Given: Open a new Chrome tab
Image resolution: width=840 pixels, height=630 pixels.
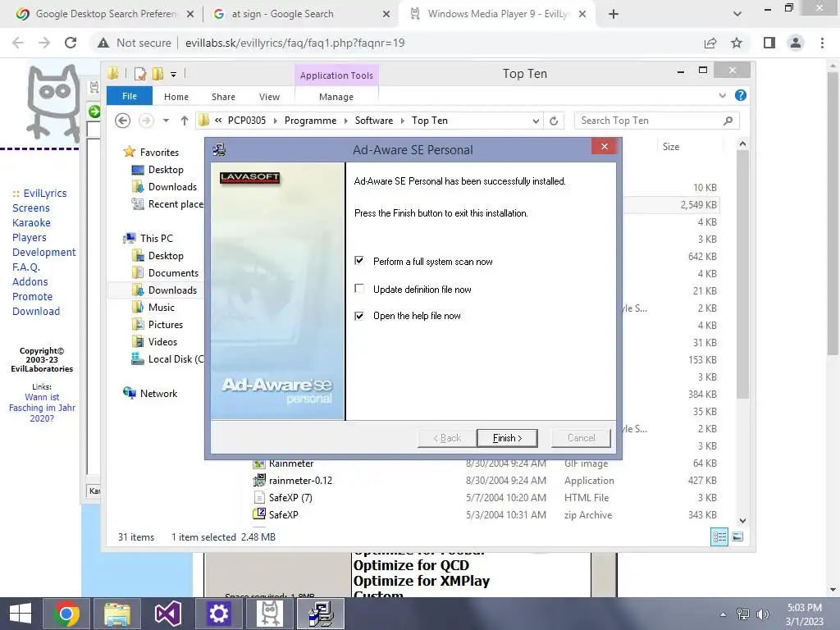Looking at the screenshot, I should 614,15.
